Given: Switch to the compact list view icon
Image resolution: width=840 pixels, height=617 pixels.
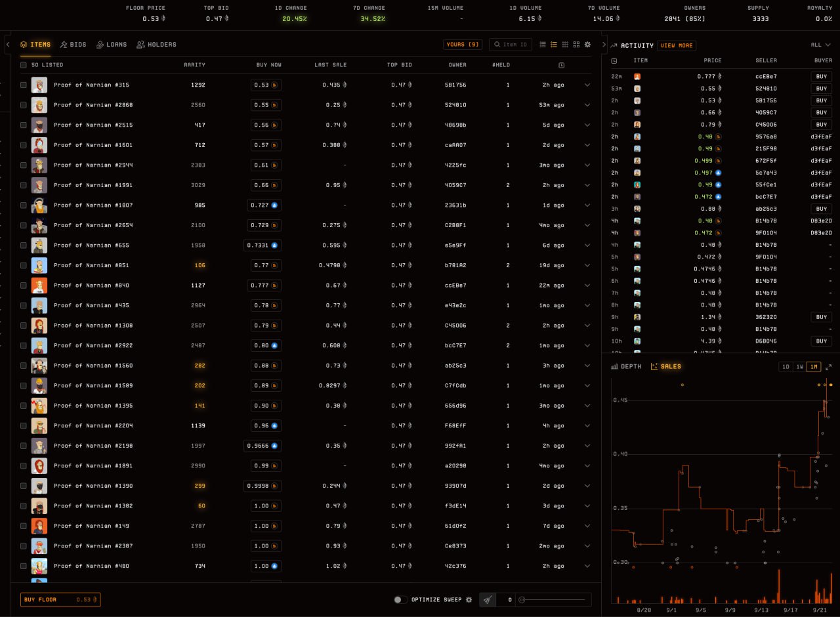Looking at the screenshot, I should coord(543,45).
